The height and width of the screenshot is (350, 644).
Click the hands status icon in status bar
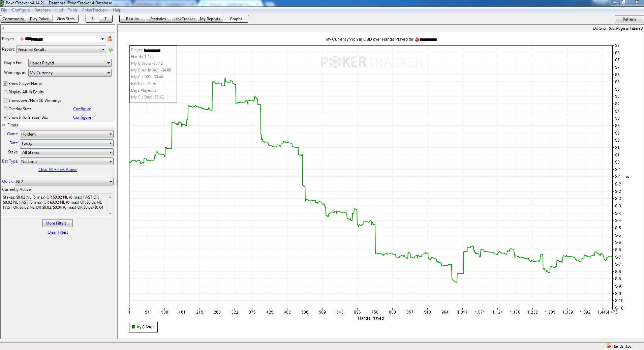pyautogui.click(x=608, y=346)
